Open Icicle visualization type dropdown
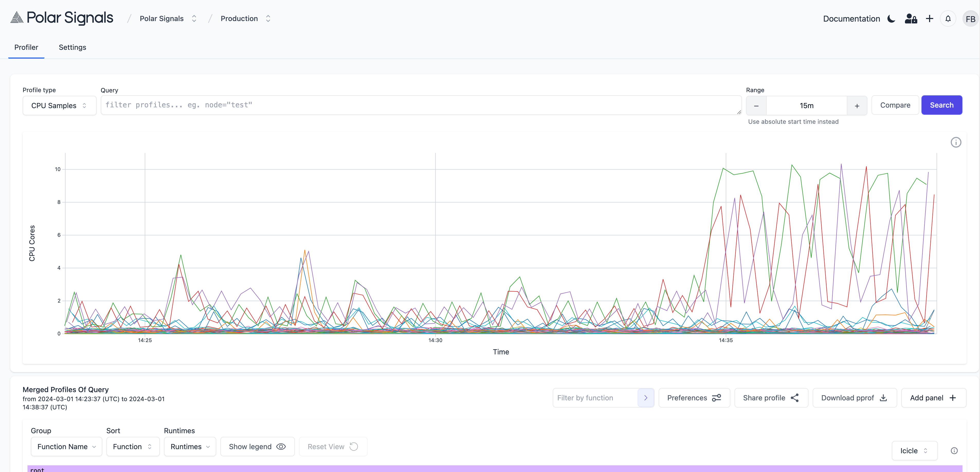 point(914,451)
